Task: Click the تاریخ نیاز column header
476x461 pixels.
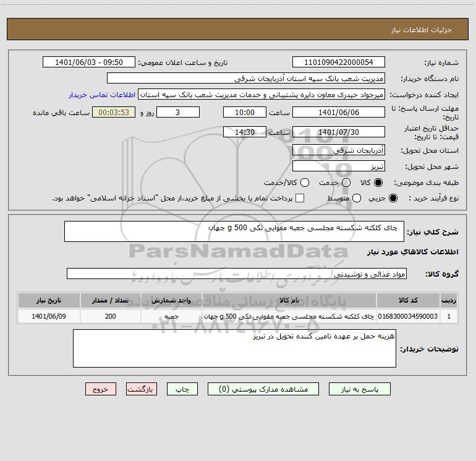Action: (x=49, y=300)
